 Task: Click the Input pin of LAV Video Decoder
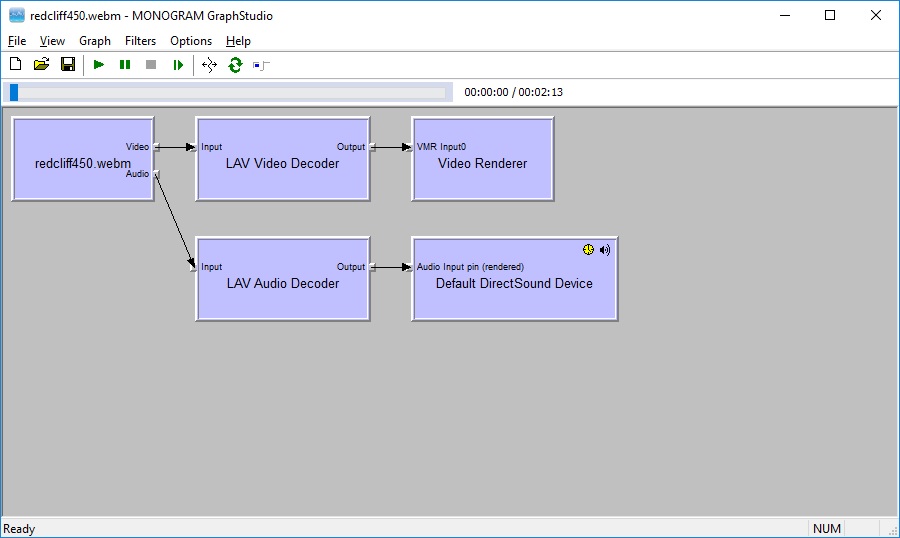(193, 147)
